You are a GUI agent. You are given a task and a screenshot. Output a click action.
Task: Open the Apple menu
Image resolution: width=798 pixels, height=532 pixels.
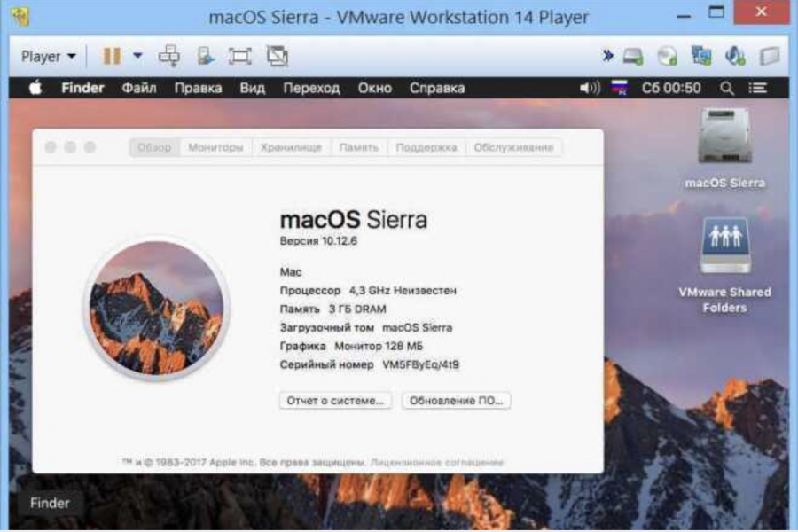coord(35,88)
